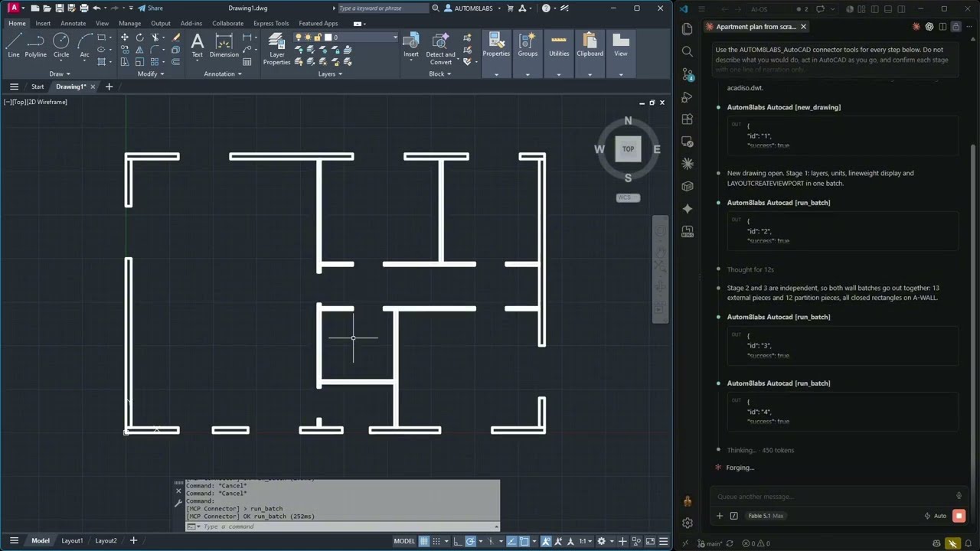Open Detect and Convert tool
The width and height of the screenshot is (980, 551).
440,49
